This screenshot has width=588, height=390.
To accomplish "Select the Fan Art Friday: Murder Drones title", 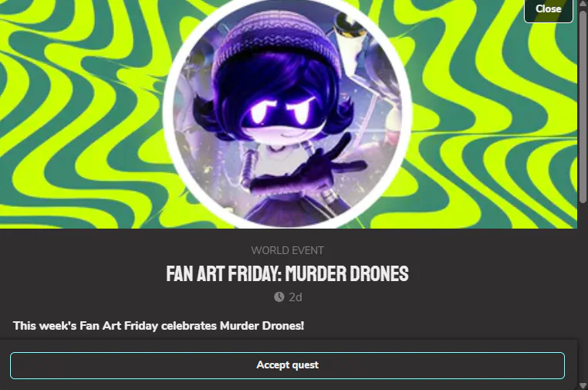I will click(x=287, y=273).
